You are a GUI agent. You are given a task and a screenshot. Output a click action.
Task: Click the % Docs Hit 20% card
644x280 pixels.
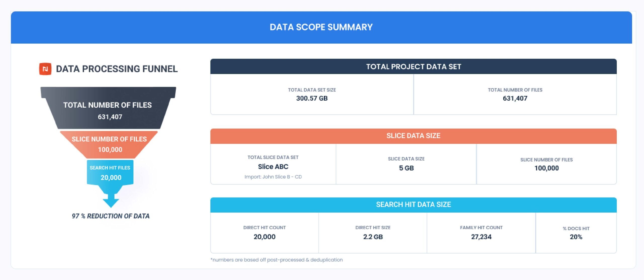tap(576, 233)
